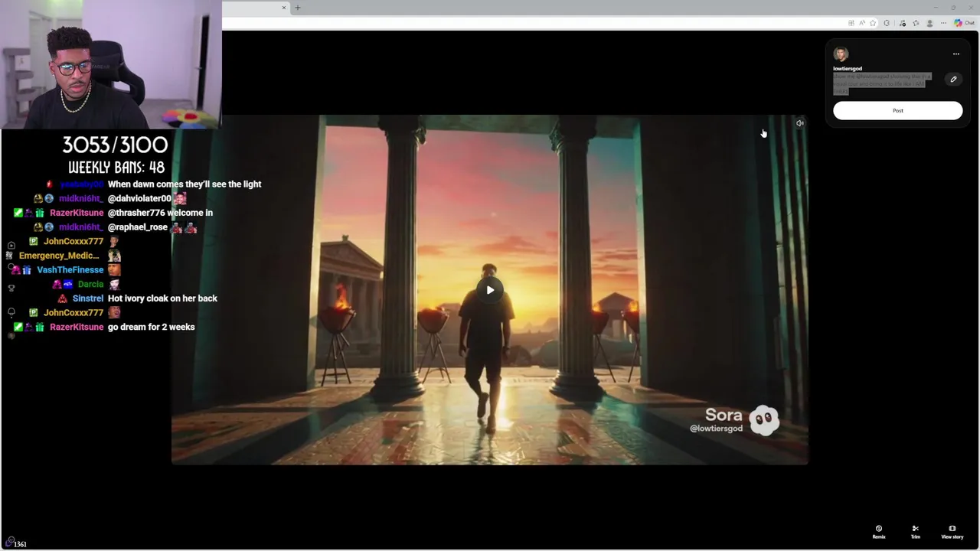
Task: Click the '@dahviolater00' chat mention
Action: [x=139, y=198]
